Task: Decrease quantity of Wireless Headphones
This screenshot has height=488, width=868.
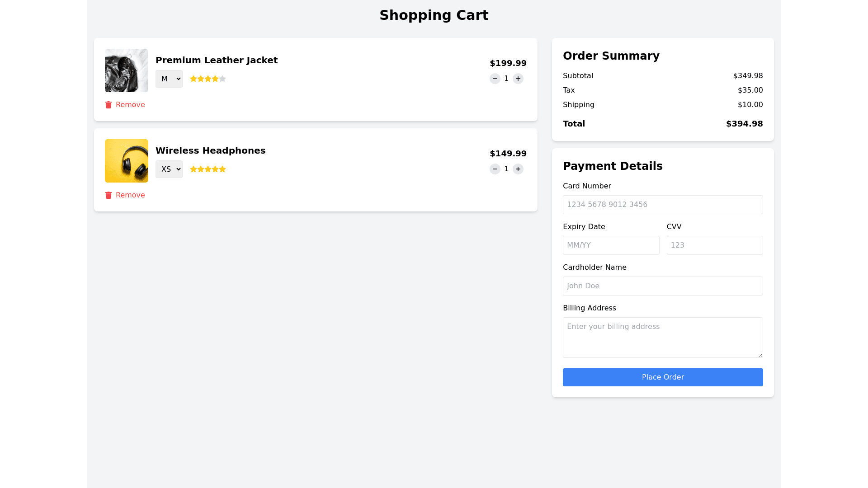Action: [495, 169]
